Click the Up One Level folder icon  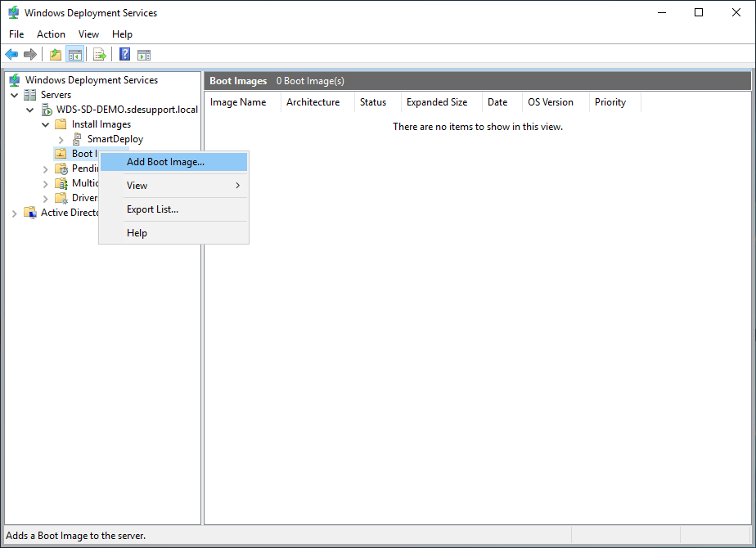[x=56, y=55]
